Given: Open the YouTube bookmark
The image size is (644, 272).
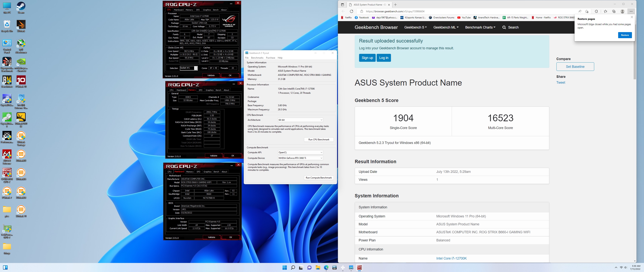Looking at the screenshot, I should click(464, 18).
